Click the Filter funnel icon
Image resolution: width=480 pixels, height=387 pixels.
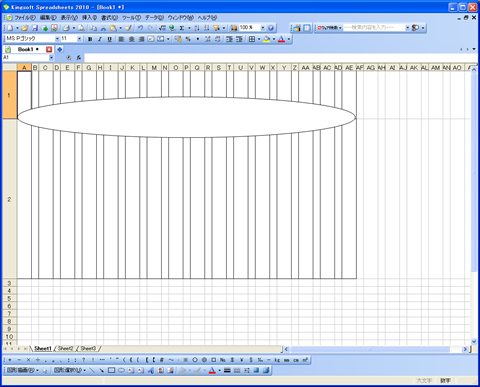(x=216, y=28)
